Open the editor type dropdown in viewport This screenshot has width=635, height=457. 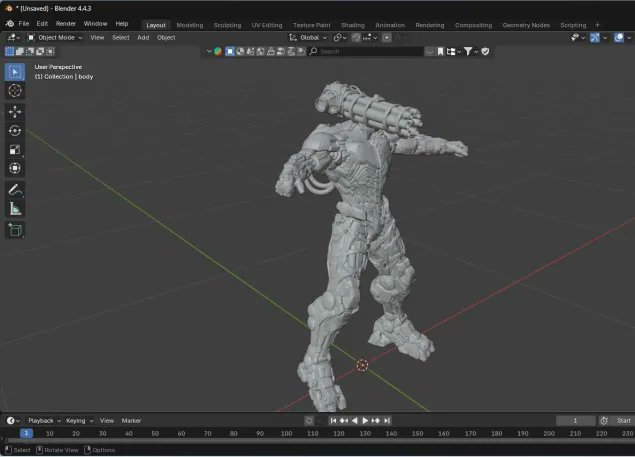click(13, 38)
